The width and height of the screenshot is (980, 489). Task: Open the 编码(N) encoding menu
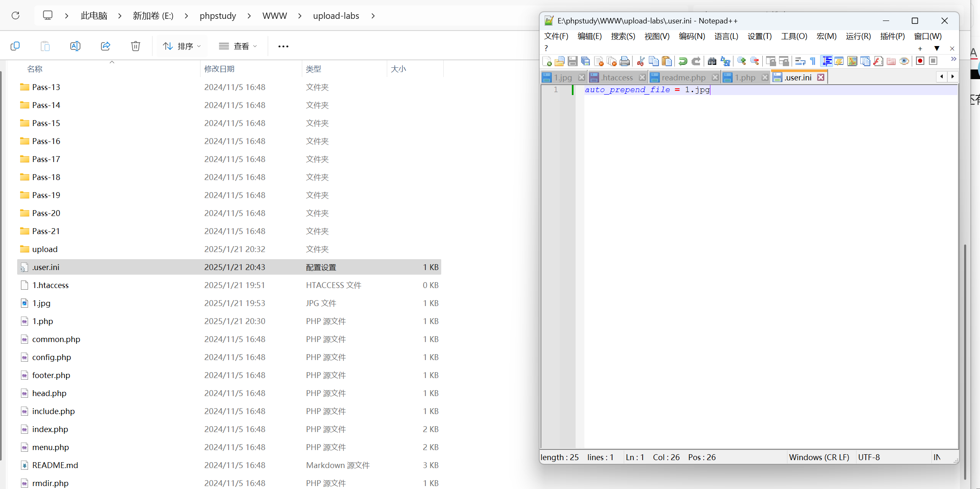coord(692,36)
